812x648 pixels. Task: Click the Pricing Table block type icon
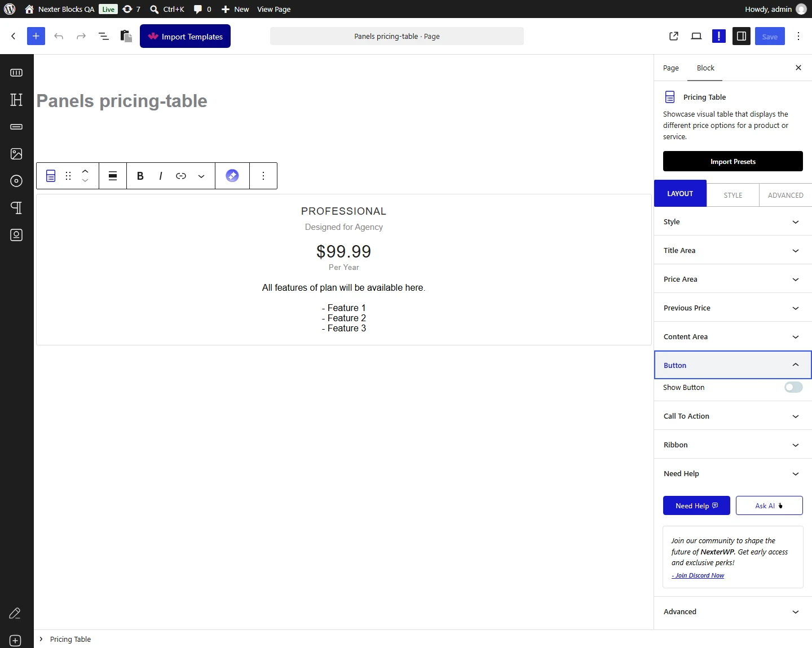click(51, 176)
